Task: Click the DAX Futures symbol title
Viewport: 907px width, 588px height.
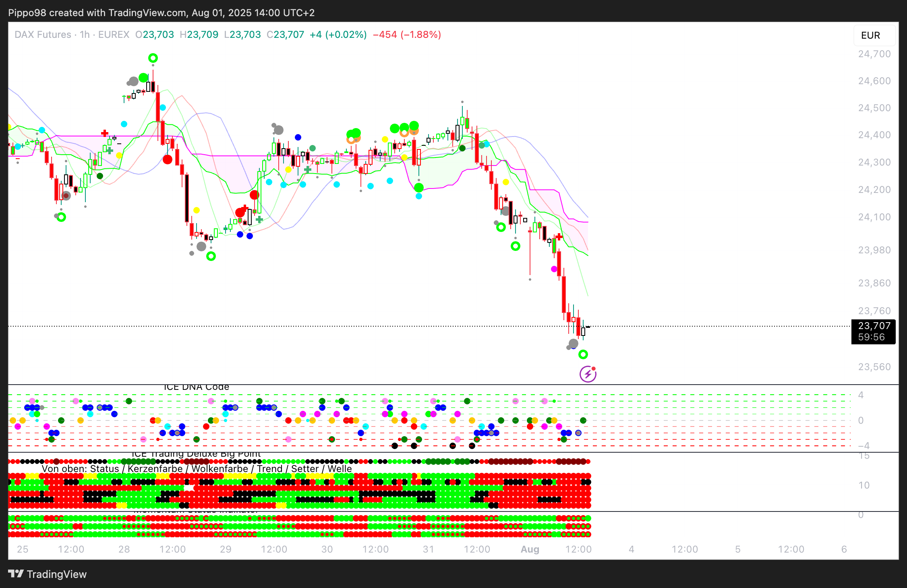Action: pos(43,35)
